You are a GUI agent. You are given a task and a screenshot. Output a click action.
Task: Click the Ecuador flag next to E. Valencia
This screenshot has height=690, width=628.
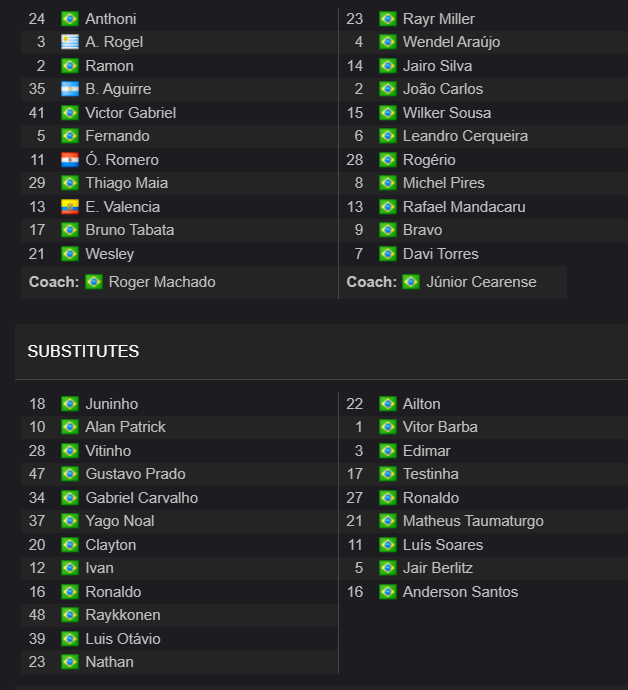[x=70, y=207]
